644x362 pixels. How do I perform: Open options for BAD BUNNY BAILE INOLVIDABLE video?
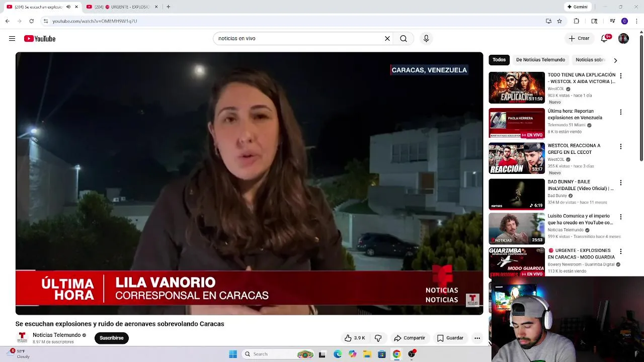click(x=620, y=183)
